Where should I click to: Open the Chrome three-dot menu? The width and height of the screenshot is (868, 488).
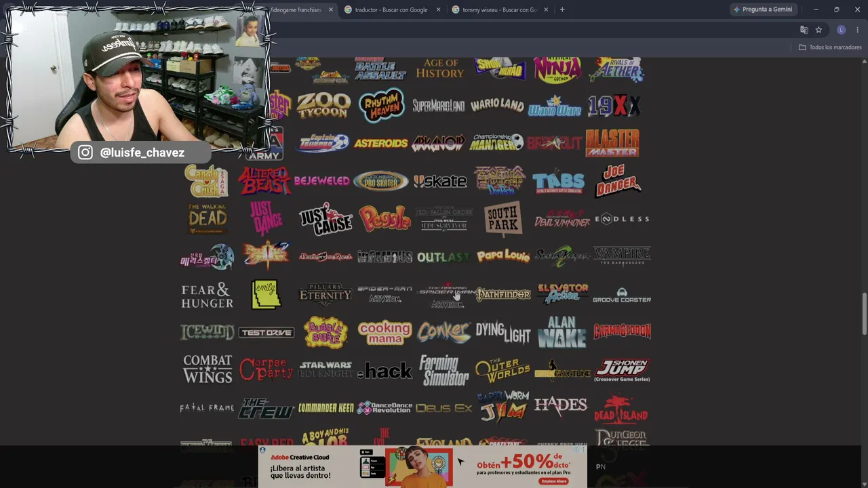click(857, 30)
